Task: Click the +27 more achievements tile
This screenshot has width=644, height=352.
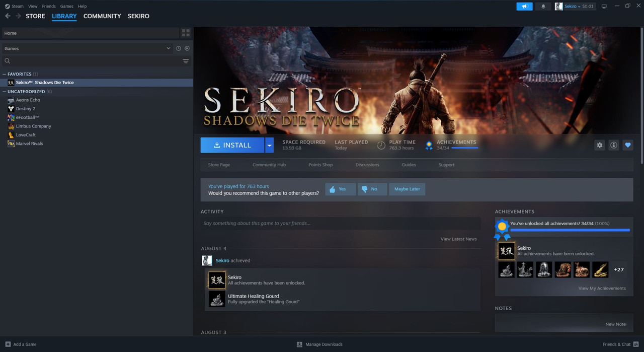Action: 619,269
